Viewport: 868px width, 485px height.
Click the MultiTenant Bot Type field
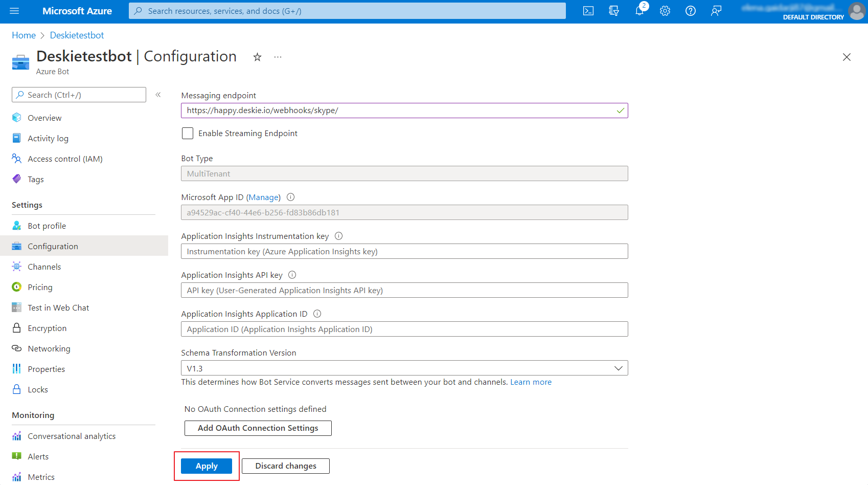point(404,174)
